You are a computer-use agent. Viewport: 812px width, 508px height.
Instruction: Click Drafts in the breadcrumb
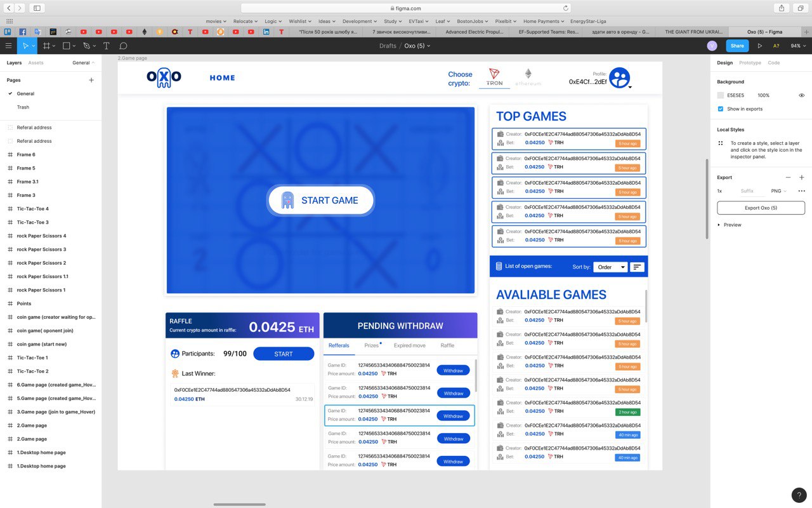388,46
